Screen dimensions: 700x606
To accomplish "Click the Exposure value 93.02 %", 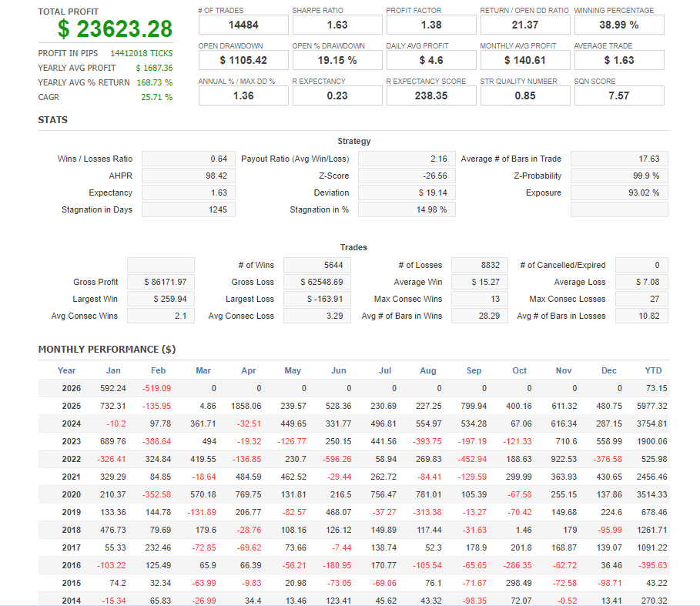I will (x=619, y=193).
